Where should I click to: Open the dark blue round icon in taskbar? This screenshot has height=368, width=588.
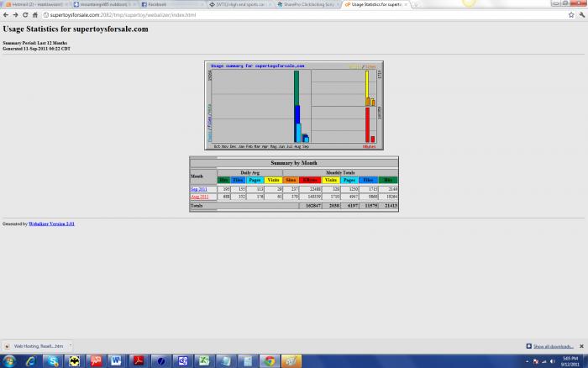(x=160, y=361)
